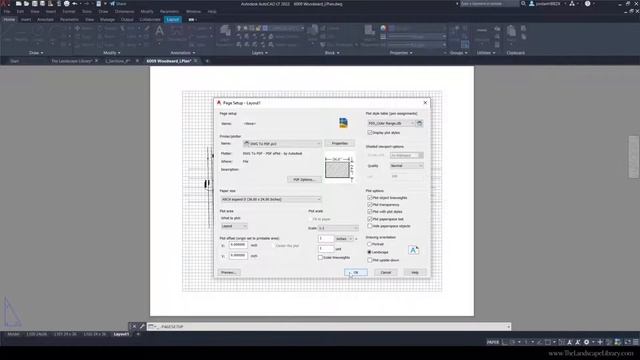Click the Preview button
This screenshot has height=360, width=640.
tap(229, 272)
